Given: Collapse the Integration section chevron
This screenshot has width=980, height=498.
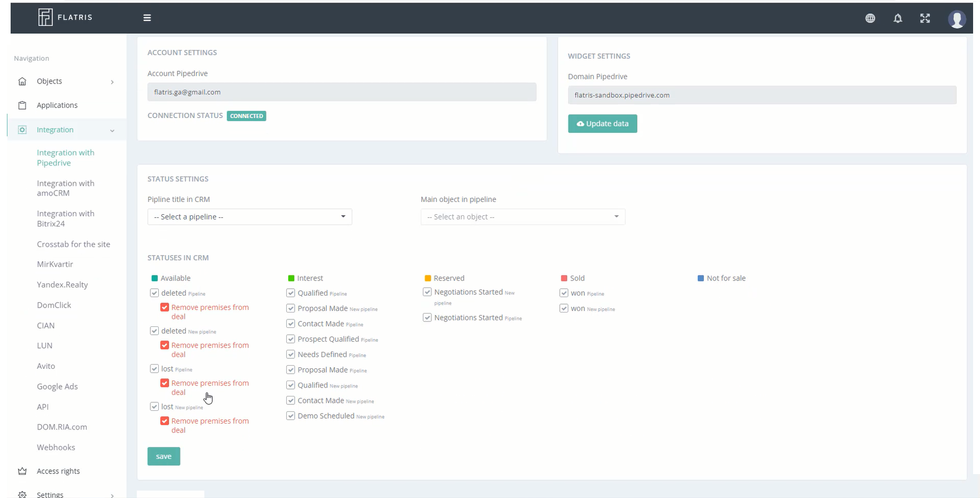Looking at the screenshot, I should (112, 130).
